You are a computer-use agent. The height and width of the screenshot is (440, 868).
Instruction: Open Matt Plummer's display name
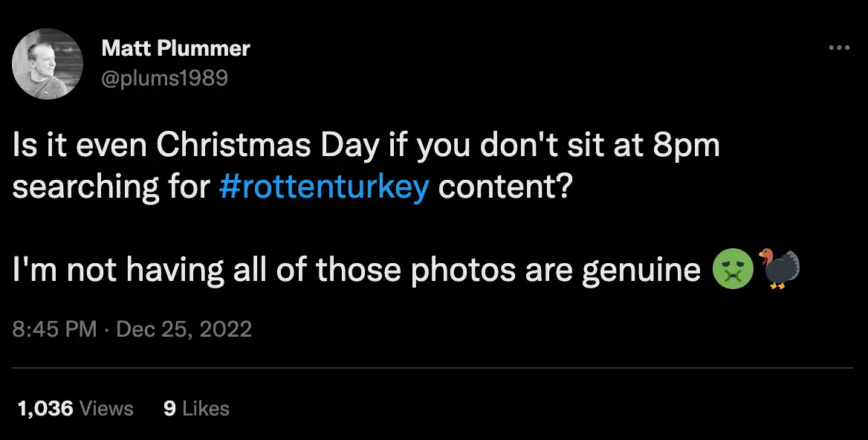(x=175, y=48)
